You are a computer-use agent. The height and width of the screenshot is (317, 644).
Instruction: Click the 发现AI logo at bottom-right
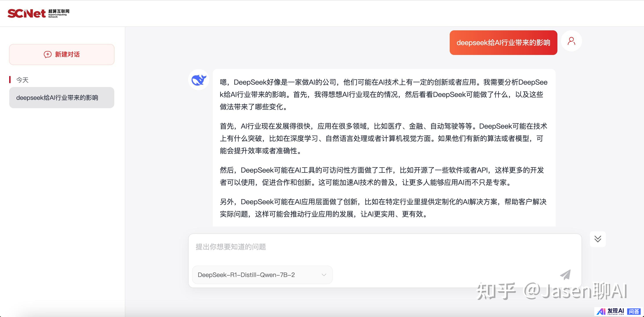(x=610, y=311)
